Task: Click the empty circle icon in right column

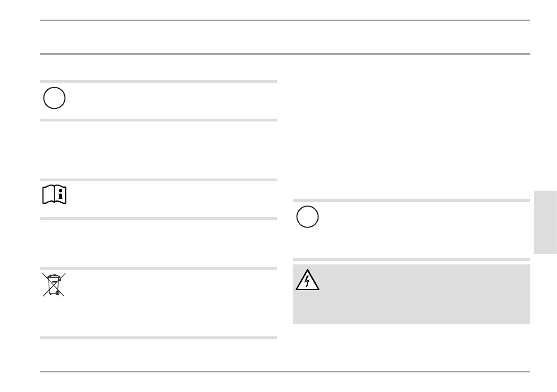Action: 307,217
